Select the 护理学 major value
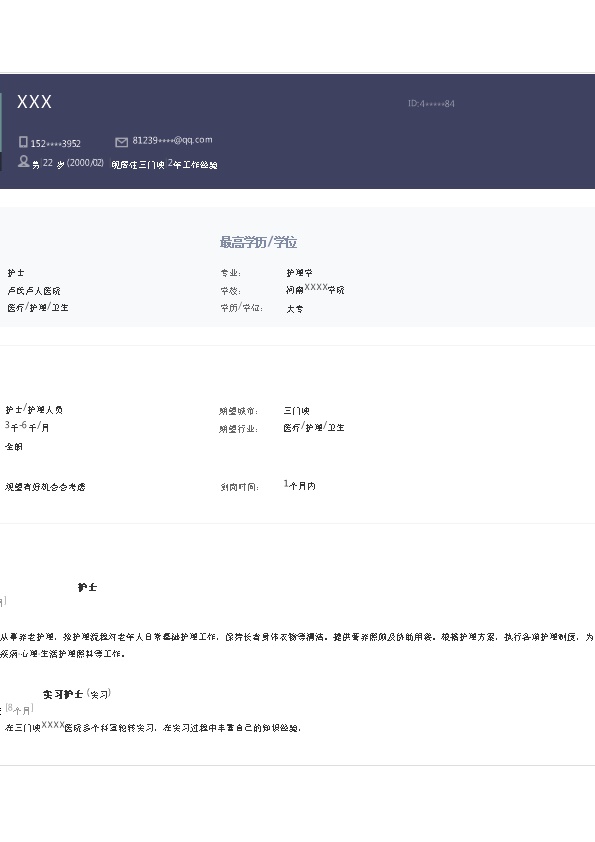595x842 pixels. coord(299,273)
